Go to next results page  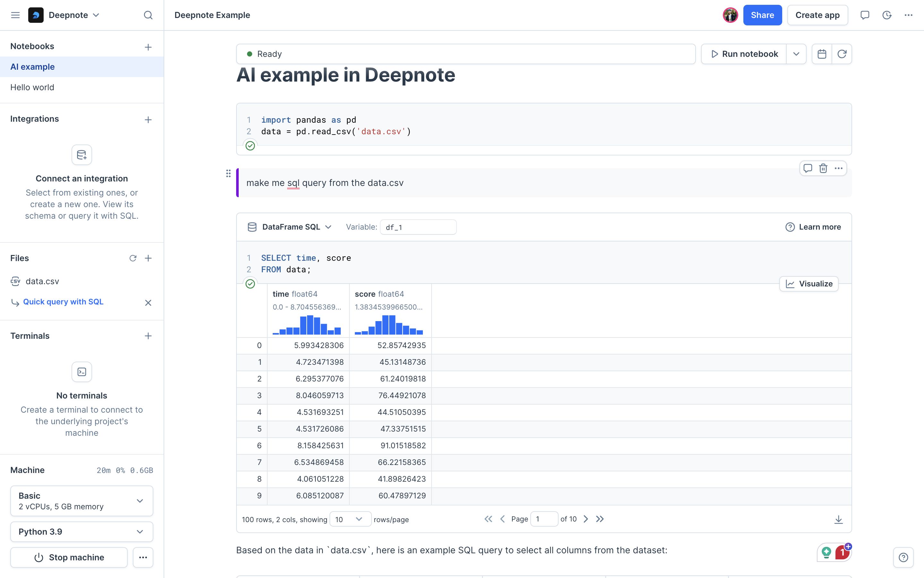586,519
